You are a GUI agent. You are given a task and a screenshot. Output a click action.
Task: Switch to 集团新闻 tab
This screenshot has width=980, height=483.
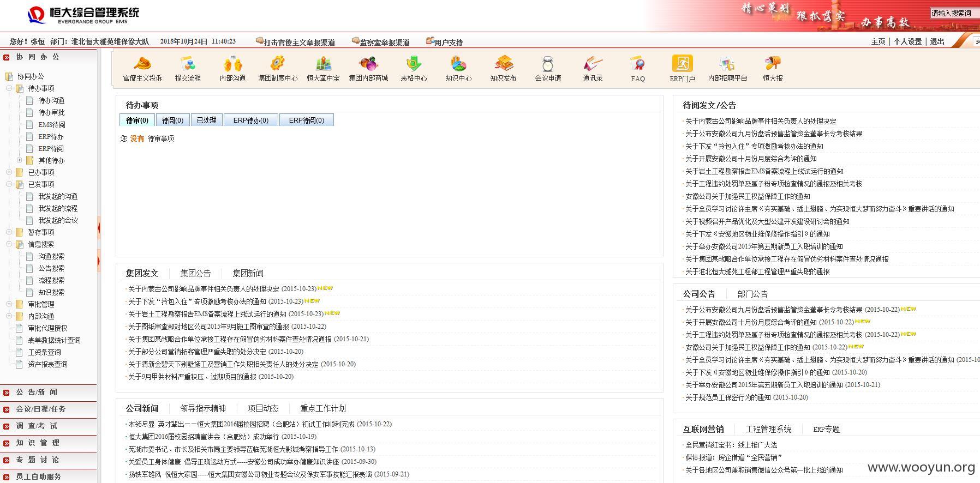click(248, 273)
